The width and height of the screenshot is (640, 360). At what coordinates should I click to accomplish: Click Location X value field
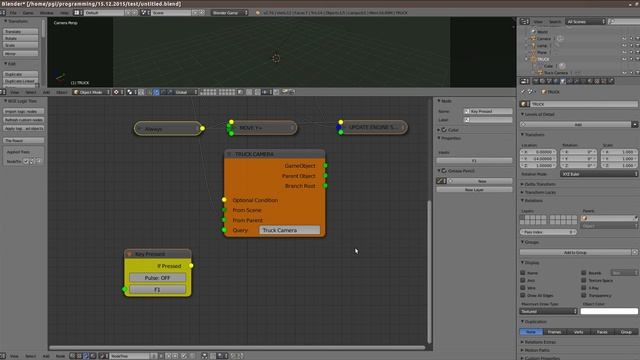coord(538,152)
